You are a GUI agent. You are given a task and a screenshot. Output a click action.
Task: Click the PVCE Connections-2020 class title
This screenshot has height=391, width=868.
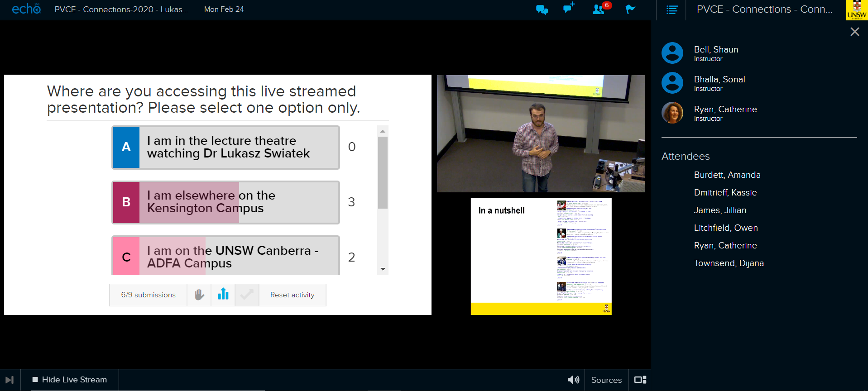pyautogui.click(x=121, y=10)
